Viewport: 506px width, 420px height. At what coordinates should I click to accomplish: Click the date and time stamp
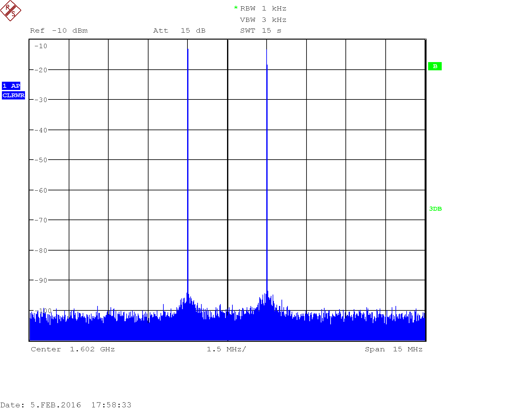[x=66, y=405]
